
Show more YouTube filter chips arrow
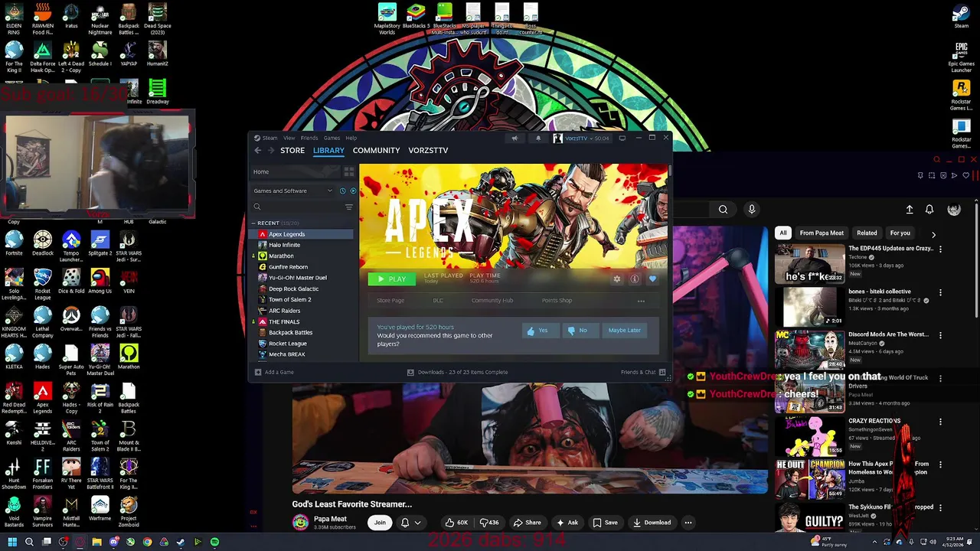pyautogui.click(x=933, y=234)
